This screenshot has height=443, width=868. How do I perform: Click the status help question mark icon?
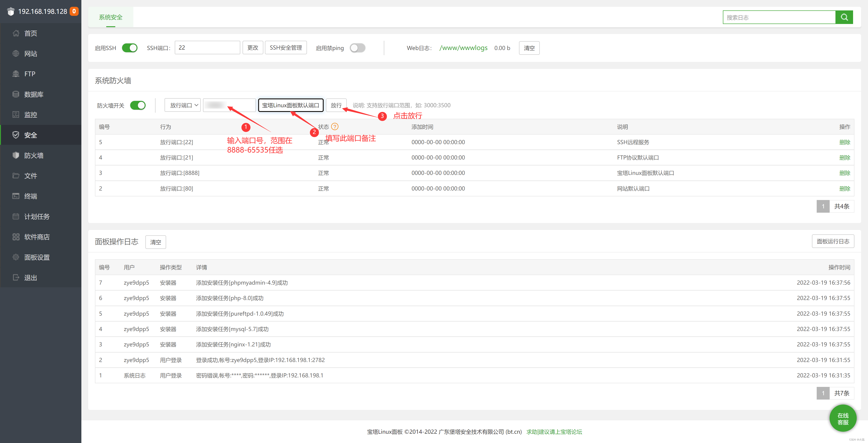click(x=335, y=126)
